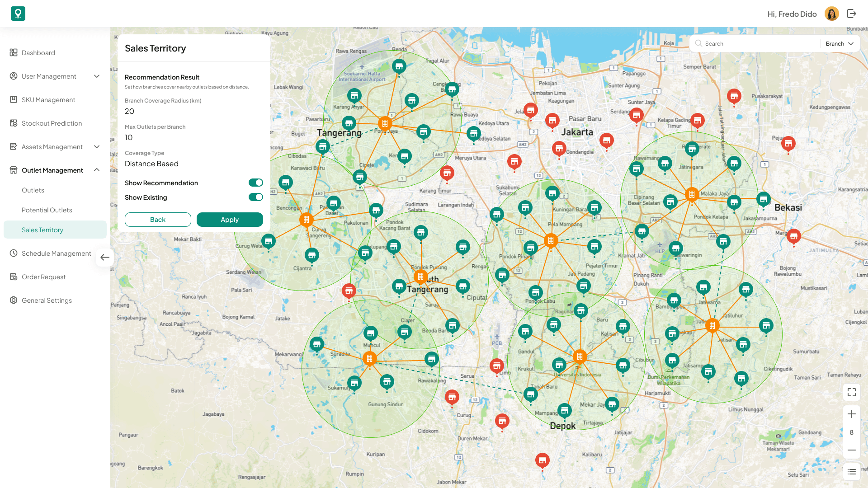Click the search magnifier icon
Screen dimensions: 868x488
click(x=699, y=43)
